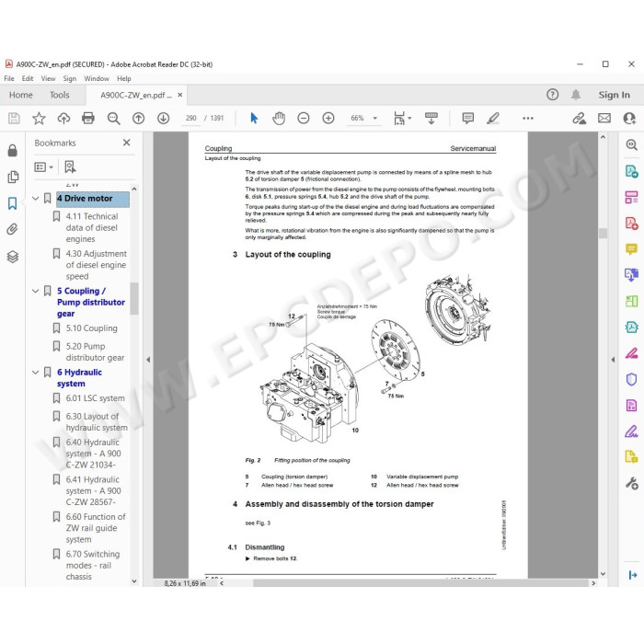This screenshot has height=644, width=644.
Task: Open the 5.10 Coupling bookmark
Action: [91, 328]
